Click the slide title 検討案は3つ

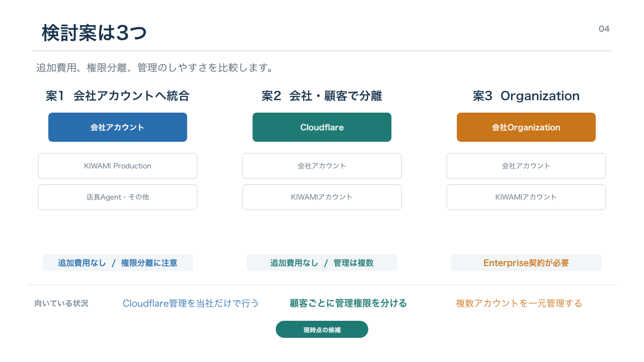(x=94, y=33)
